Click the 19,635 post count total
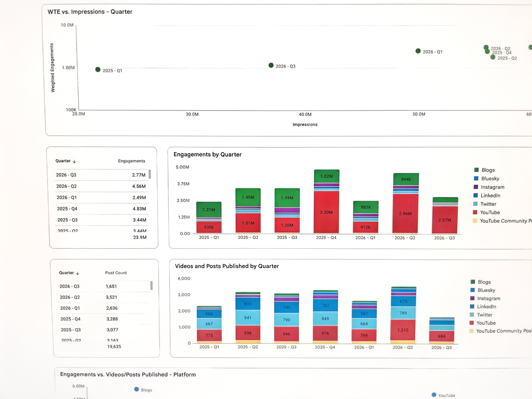The height and width of the screenshot is (399, 532). (x=114, y=347)
